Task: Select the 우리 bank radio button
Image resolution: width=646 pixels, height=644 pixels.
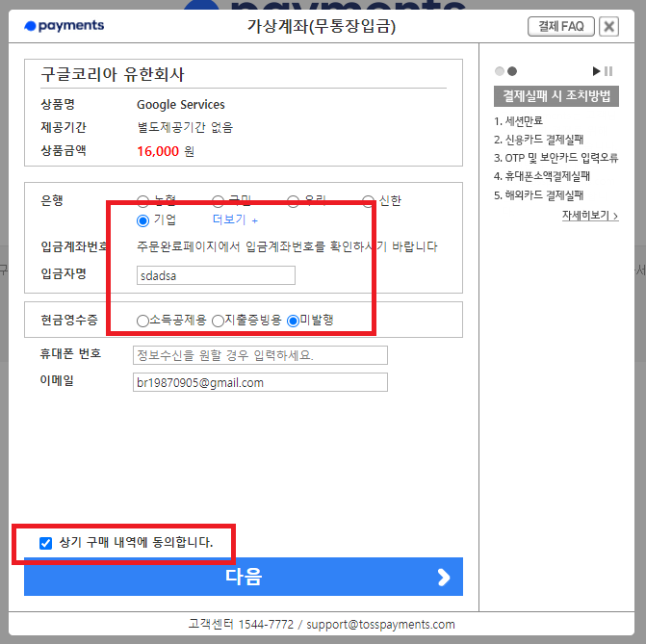Action: pos(293,200)
